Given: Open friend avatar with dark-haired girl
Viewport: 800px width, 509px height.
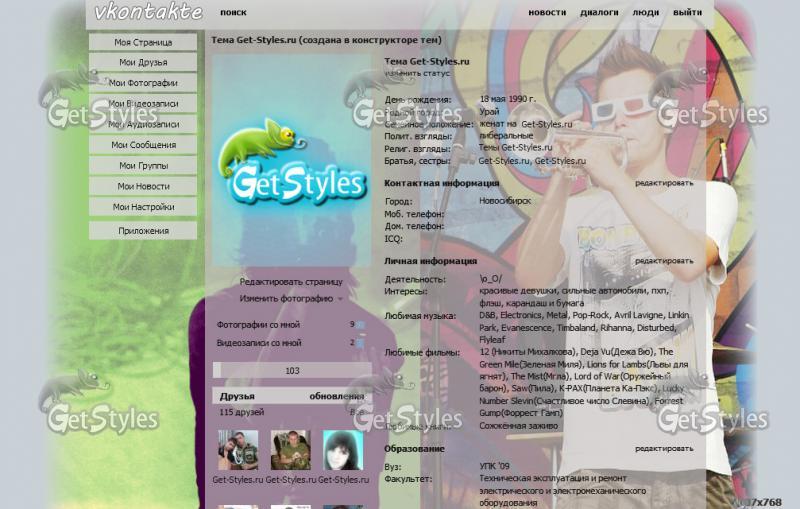Looking at the screenshot, I should [x=342, y=450].
